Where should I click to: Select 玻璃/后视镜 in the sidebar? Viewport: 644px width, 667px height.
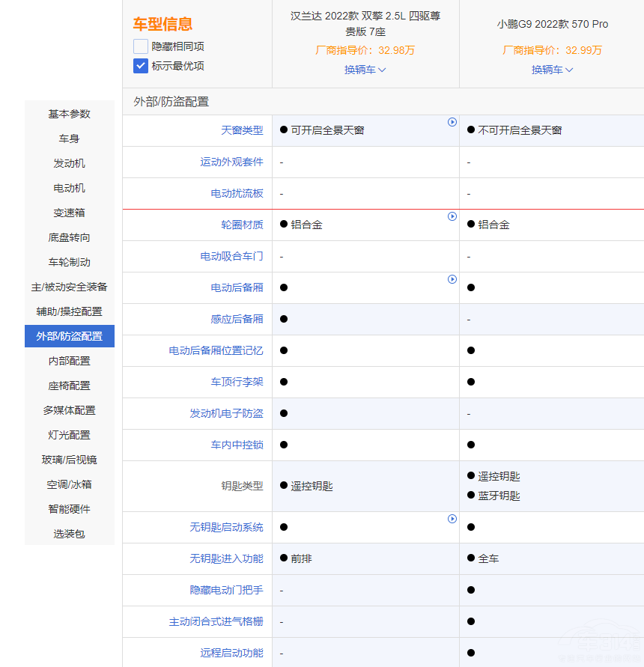click(70, 460)
